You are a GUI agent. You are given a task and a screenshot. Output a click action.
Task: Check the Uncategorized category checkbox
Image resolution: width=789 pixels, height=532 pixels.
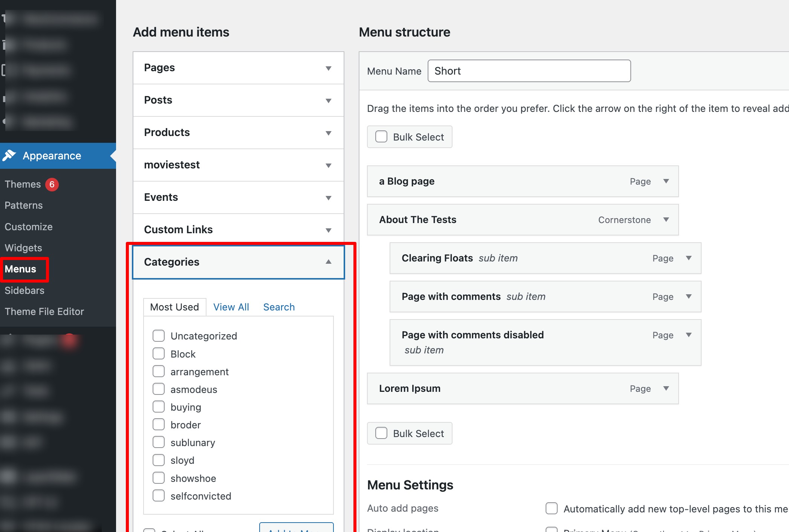point(159,336)
